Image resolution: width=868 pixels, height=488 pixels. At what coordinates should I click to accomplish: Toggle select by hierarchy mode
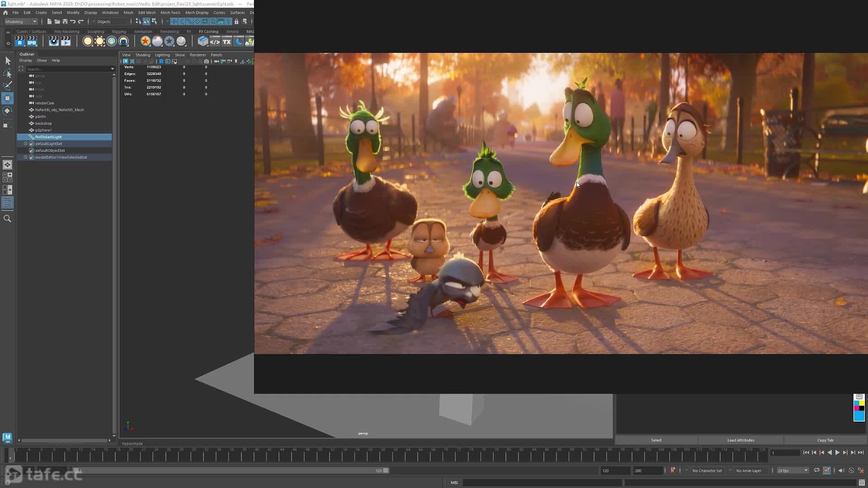(x=138, y=22)
